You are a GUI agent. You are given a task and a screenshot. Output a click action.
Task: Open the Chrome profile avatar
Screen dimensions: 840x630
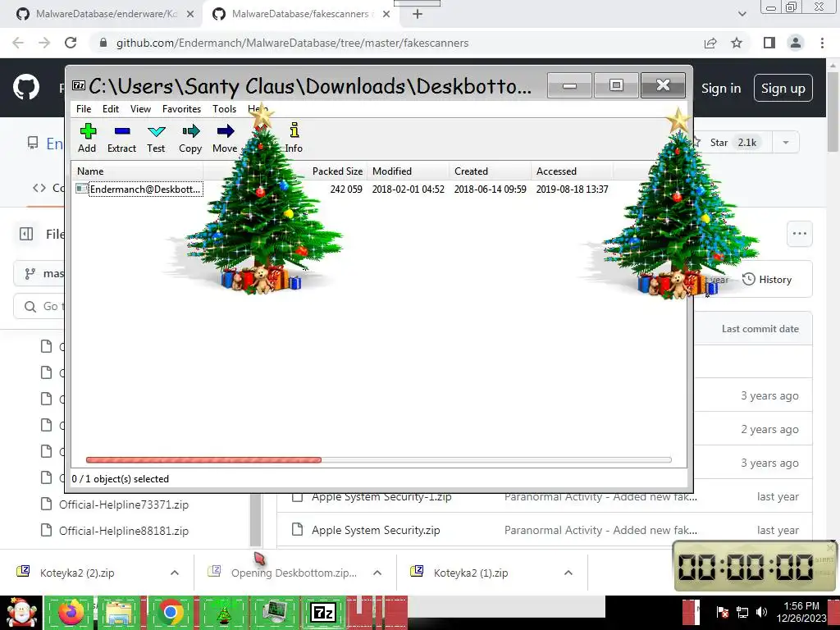click(796, 43)
